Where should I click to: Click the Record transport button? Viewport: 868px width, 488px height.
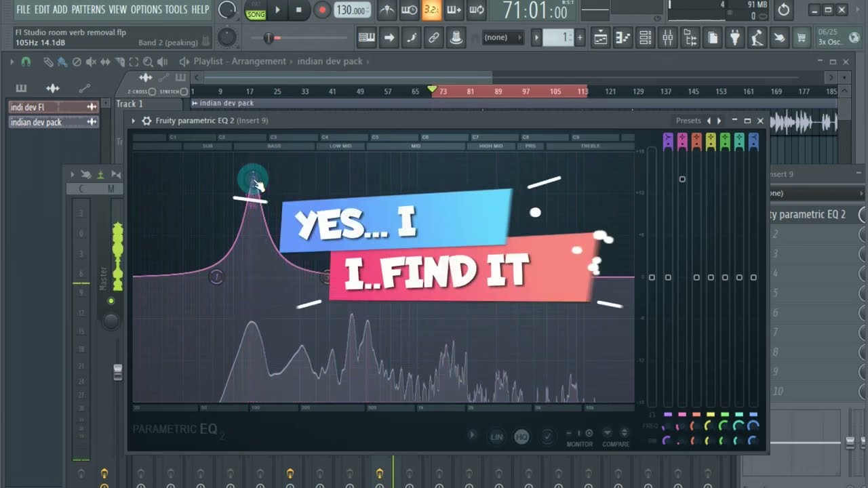tap(323, 10)
